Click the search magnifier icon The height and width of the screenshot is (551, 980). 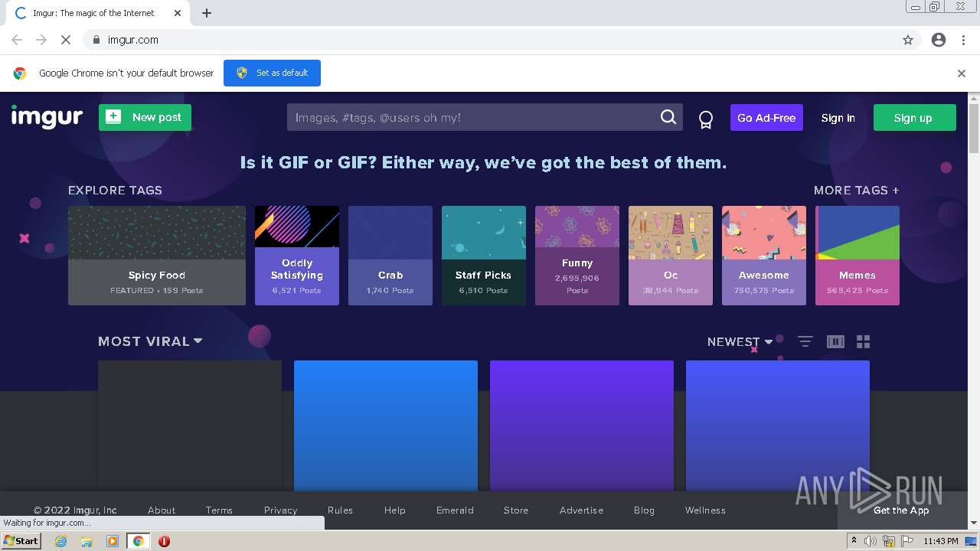click(x=668, y=117)
